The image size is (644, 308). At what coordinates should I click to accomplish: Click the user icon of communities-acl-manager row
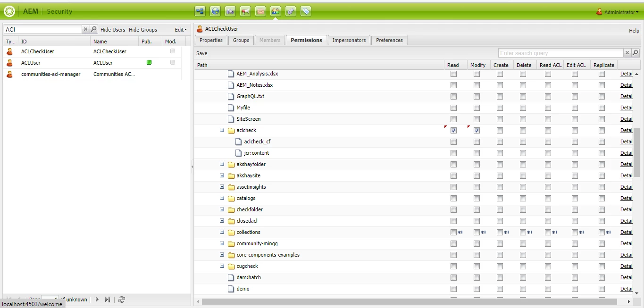(x=9, y=74)
